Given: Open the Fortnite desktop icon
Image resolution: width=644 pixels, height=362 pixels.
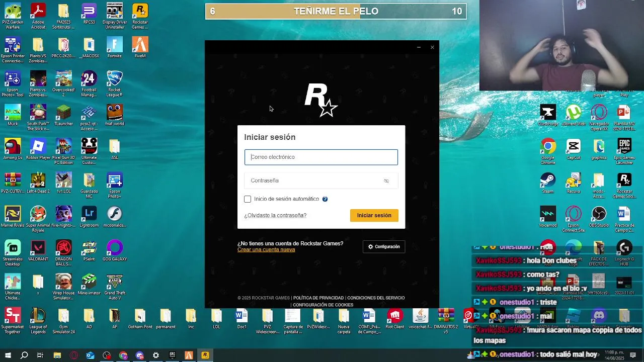Looking at the screenshot, I should pyautogui.click(x=115, y=48).
